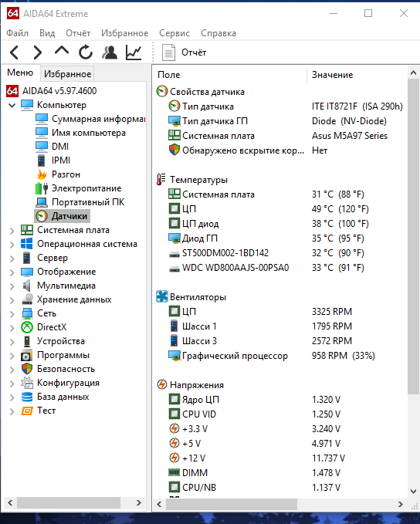Viewport: 420px width, 524px height.
Task: Collapse the Компьютер tree node
Action: (x=12, y=105)
